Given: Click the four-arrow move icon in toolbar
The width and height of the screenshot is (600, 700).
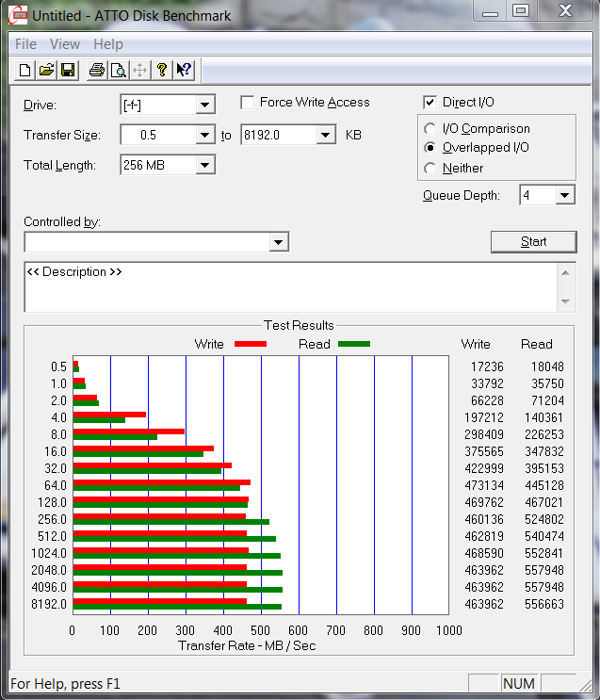Looking at the screenshot, I should [139, 70].
